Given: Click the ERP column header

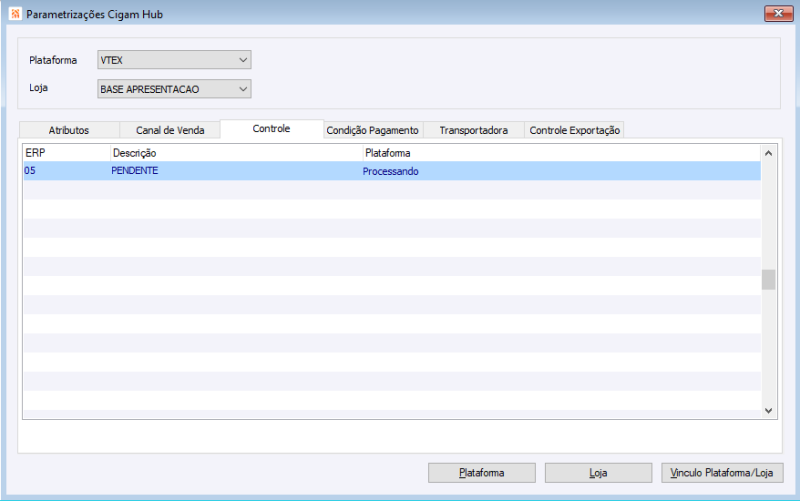Looking at the screenshot, I should point(67,153).
